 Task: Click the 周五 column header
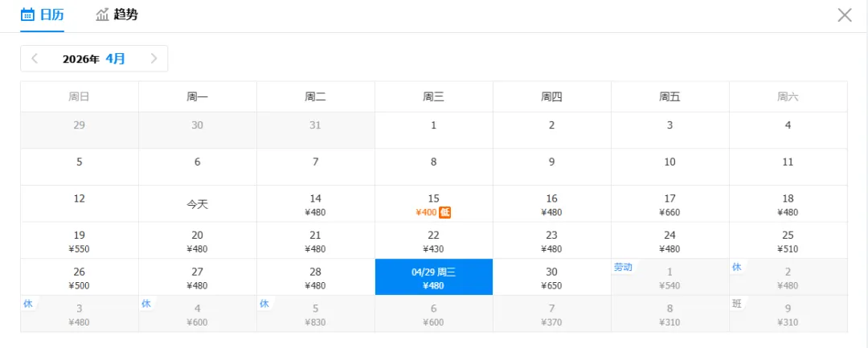(669, 96)
